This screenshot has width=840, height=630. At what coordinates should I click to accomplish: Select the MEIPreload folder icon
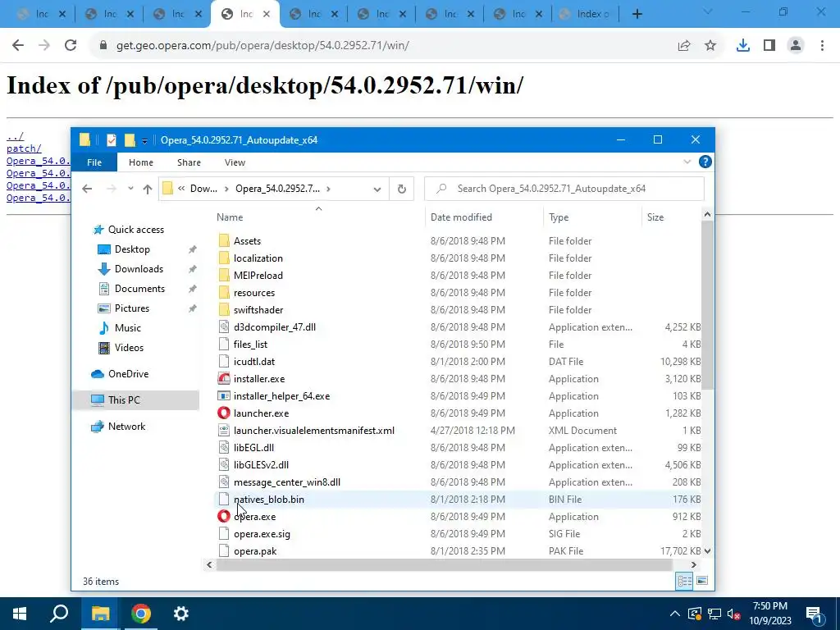point(224,276)
